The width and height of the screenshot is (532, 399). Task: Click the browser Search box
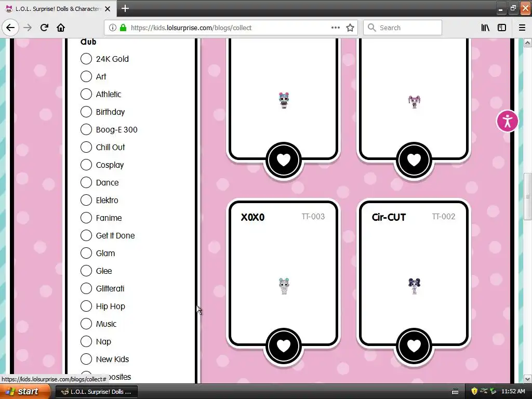tap(403, 28)
